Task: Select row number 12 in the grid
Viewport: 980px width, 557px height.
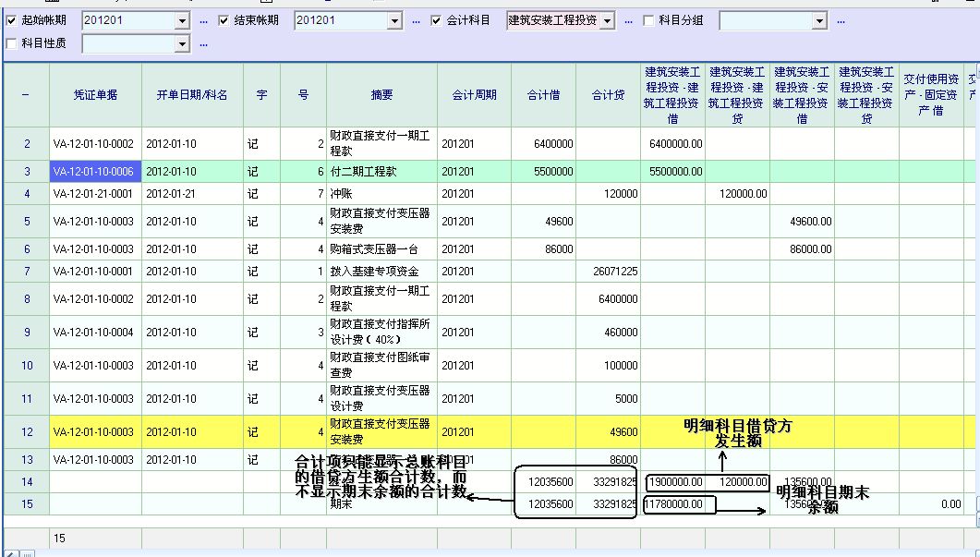Action: (26, 432)
